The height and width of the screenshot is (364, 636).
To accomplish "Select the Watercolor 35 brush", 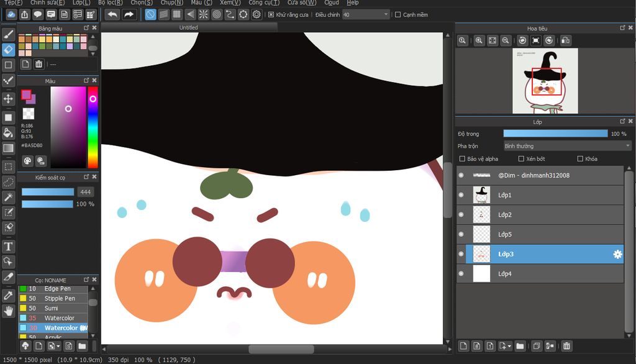I will [53, 318].
